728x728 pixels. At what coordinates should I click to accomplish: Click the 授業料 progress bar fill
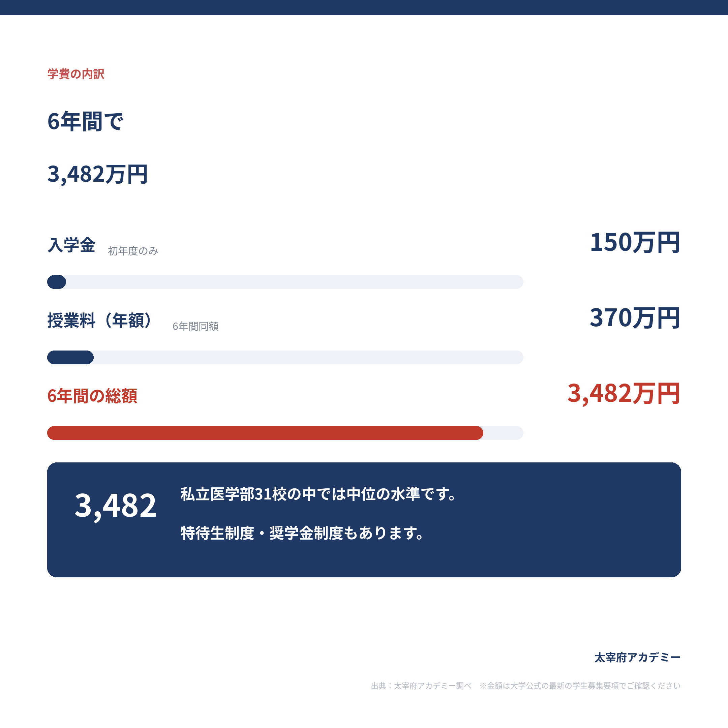point(70,357)
